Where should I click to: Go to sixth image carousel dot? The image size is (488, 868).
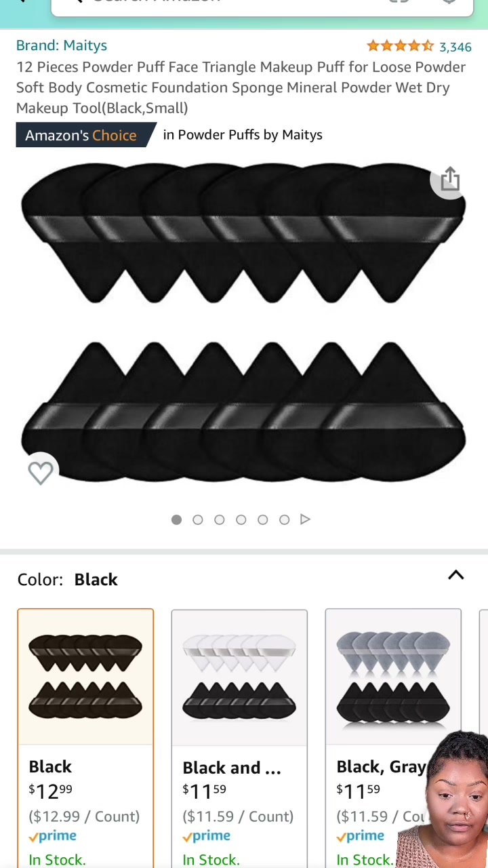[x=285, y=519]
